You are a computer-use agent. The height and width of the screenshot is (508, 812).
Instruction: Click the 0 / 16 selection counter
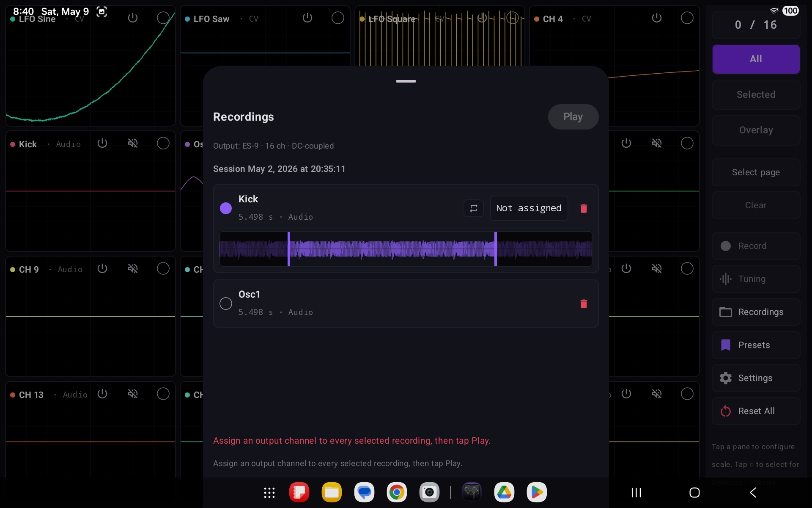pyautogui.click(x=756, y=25)
